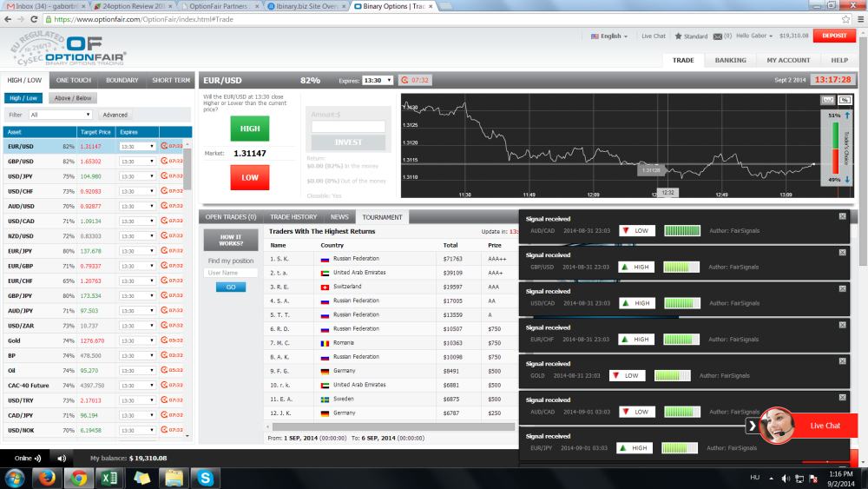Close the EUR/CHF signal notification
This screenshot has height=489, width=868.
coord(842,325)
